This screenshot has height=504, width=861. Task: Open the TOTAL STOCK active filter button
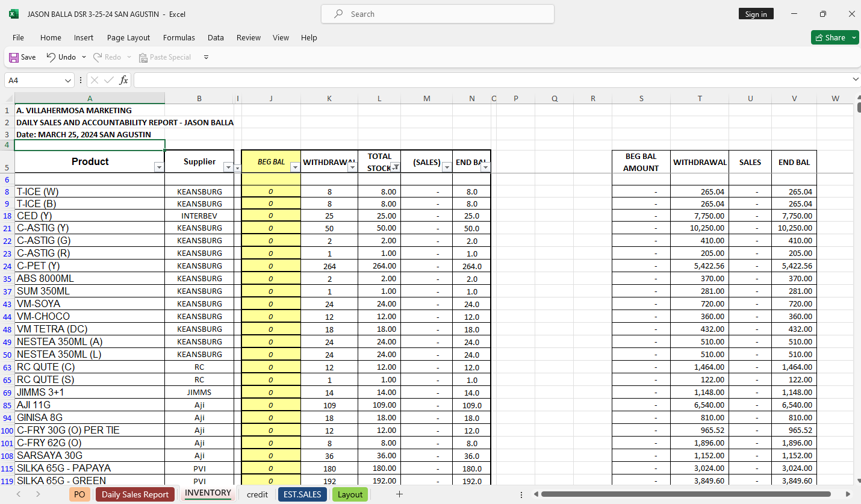(395, 167)
